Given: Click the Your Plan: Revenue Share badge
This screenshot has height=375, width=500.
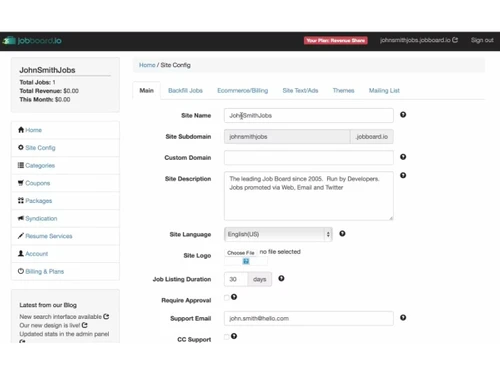Looking at the screenshot, I should point(336,40).
